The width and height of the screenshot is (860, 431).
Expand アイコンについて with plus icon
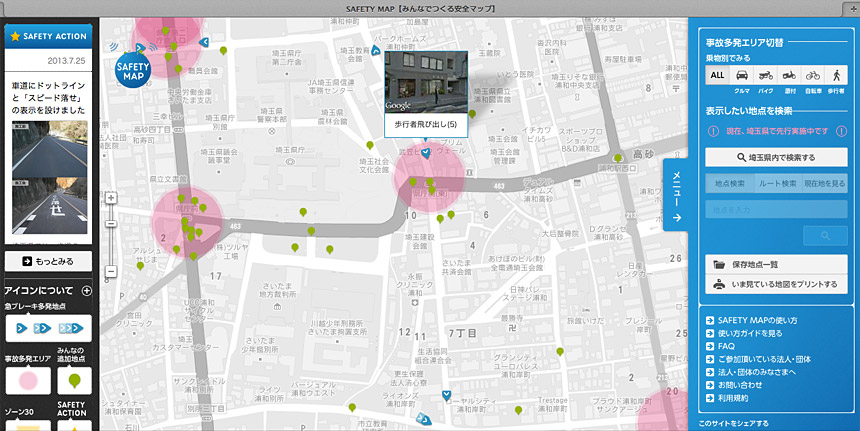point(87,291)
